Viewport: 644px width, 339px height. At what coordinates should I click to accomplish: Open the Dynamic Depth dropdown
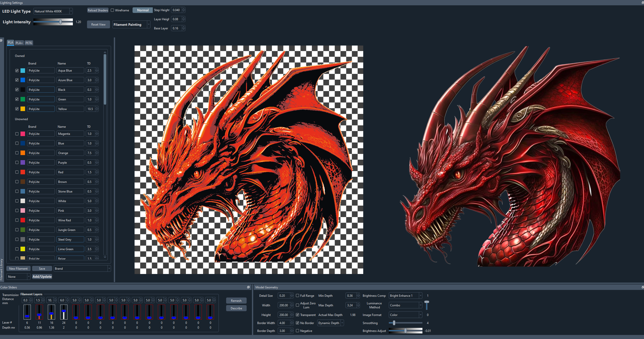[330, 323]
